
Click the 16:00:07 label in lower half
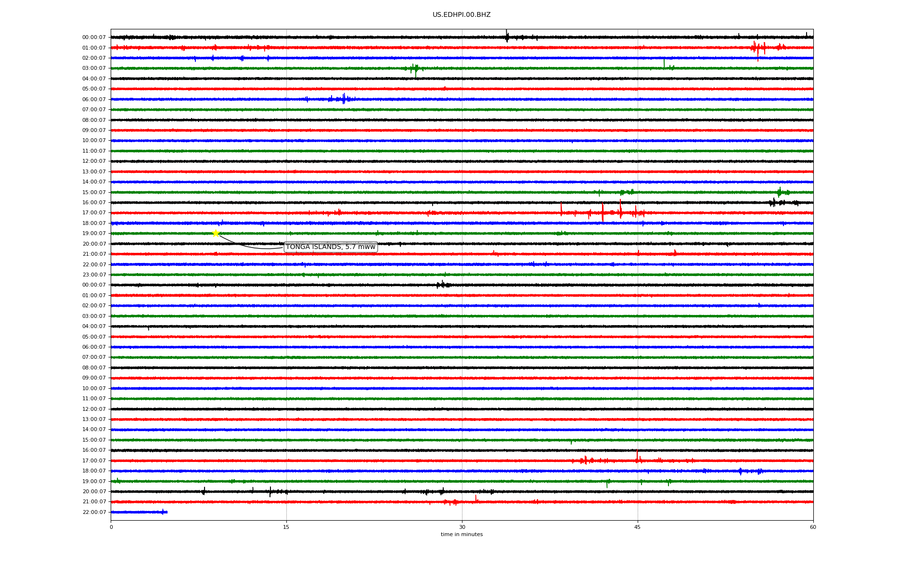pyautogui.click(x=94, y=450)
